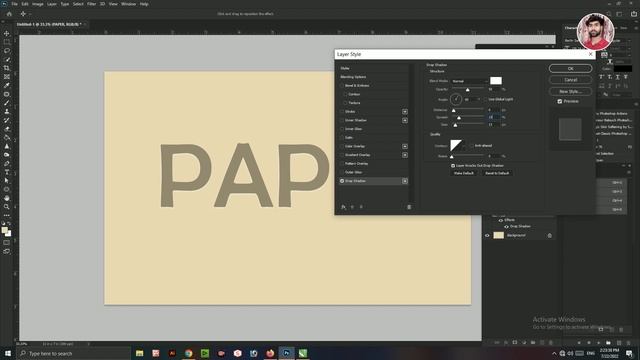Select the Pen tool
This screenshot has height=360, width=640.
coord(7,163)
